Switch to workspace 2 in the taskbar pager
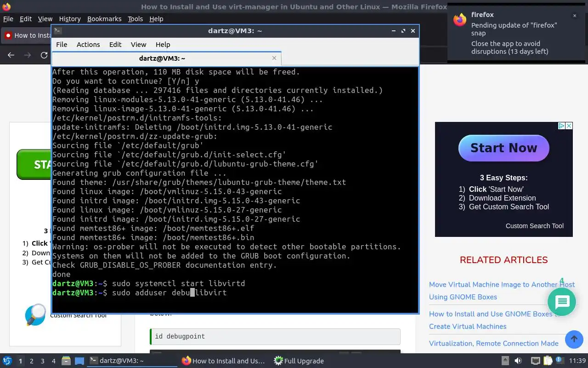588x368 pixels. pyautogui.click(x=31, y=361)
